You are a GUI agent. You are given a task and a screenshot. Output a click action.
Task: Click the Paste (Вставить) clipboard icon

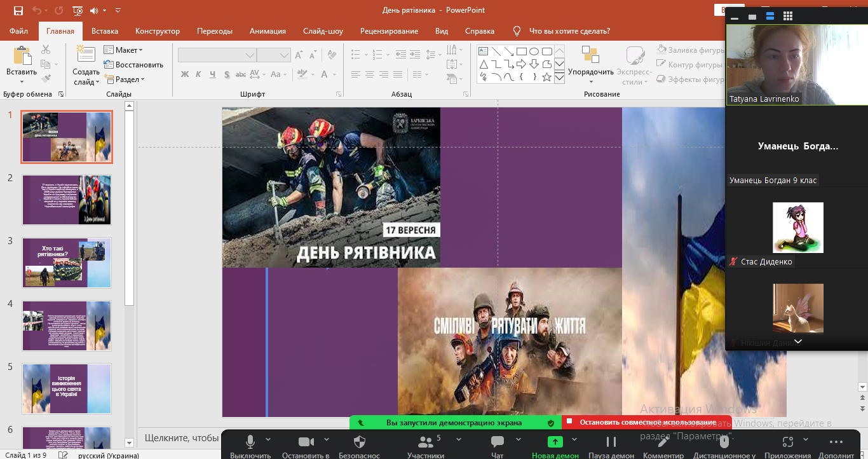click(22, 55)
